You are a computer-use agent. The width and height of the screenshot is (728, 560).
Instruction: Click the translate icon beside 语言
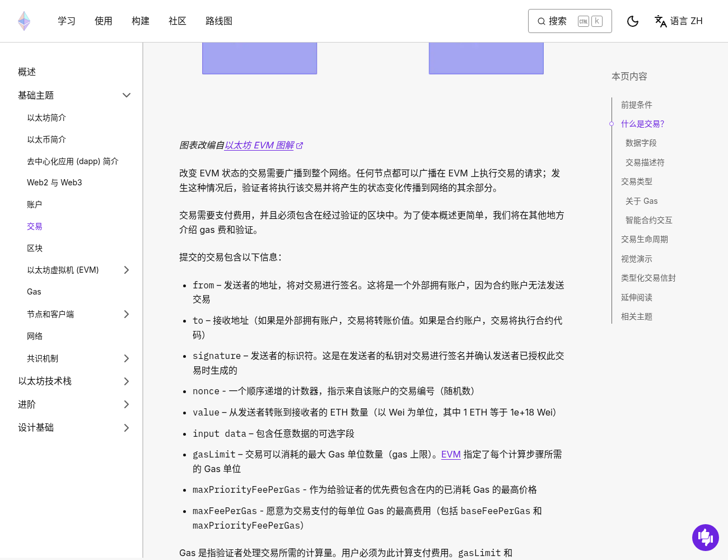pyautogui.click(x=661, y=21)
